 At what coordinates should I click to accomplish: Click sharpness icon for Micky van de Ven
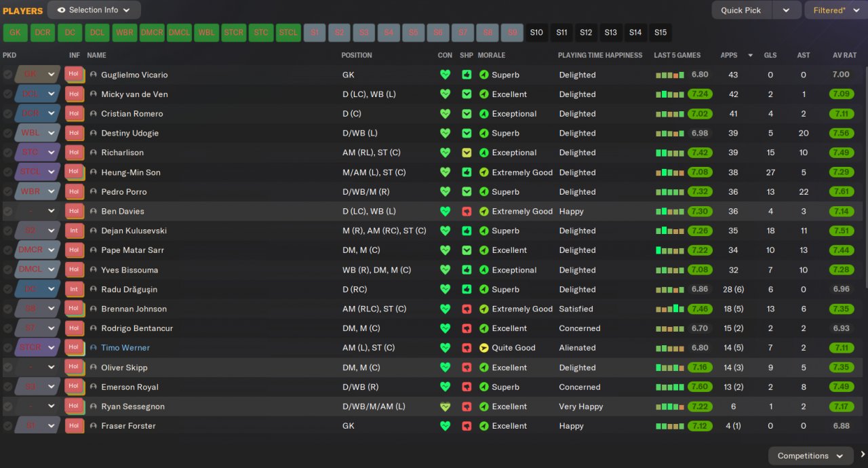tap(467, 94)
